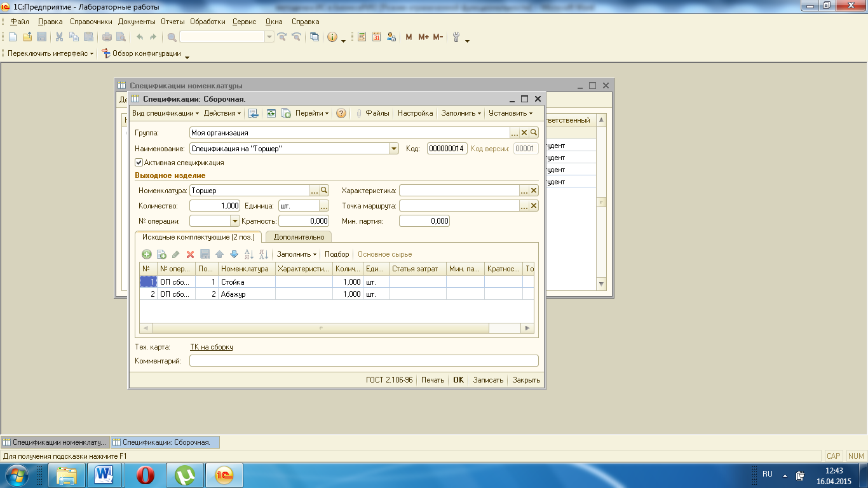Viewport: 868px width, 488px height.
Task: Click the Настройка button
Action: (415, 113)
